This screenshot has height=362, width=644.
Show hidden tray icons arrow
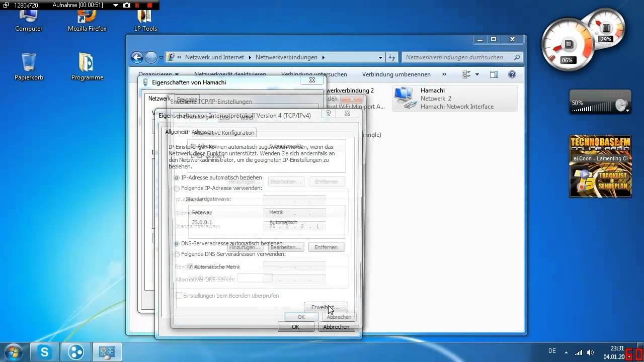pyautogui.click(x=566, y=352)
